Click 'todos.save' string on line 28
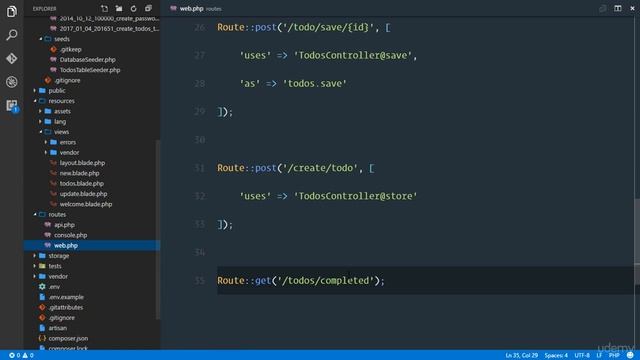The width and height of the screenshot is (640, 360). coord(315,84)
